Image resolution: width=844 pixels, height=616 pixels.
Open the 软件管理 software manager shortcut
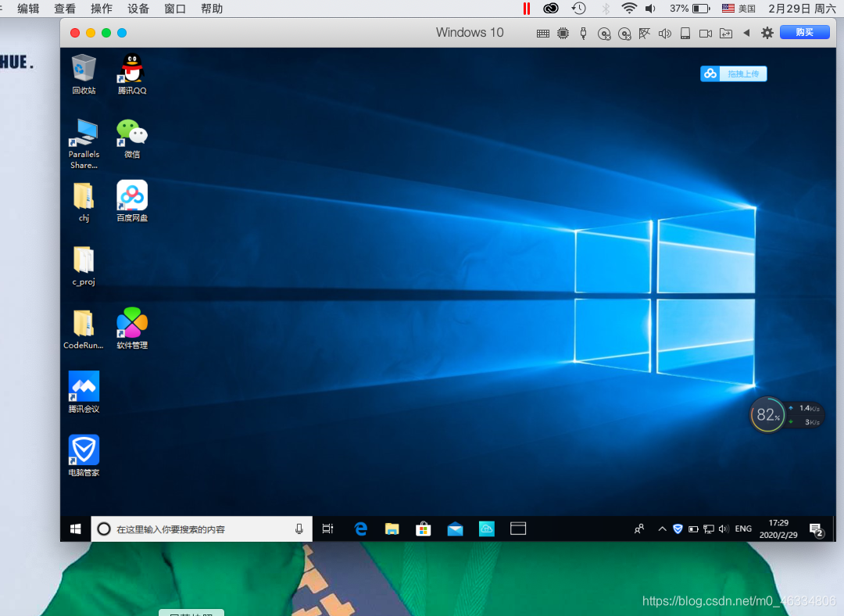click(x=132, y=328)
